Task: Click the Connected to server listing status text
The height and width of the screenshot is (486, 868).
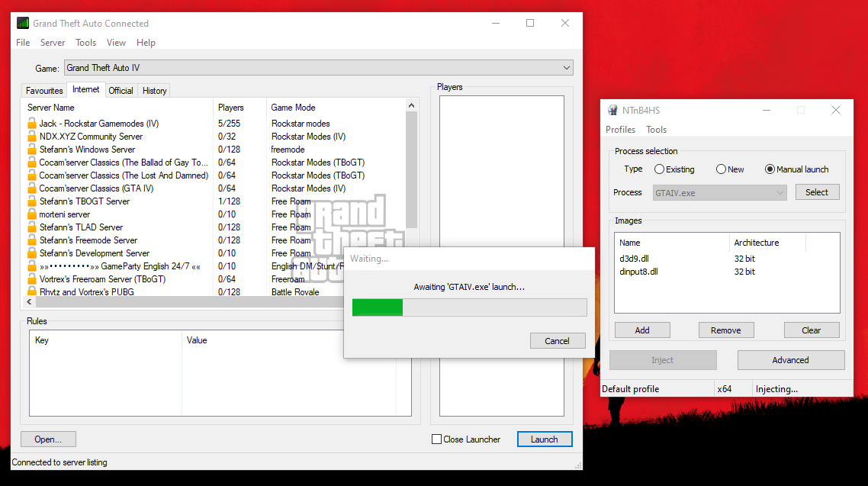Action: coord(59,462)
